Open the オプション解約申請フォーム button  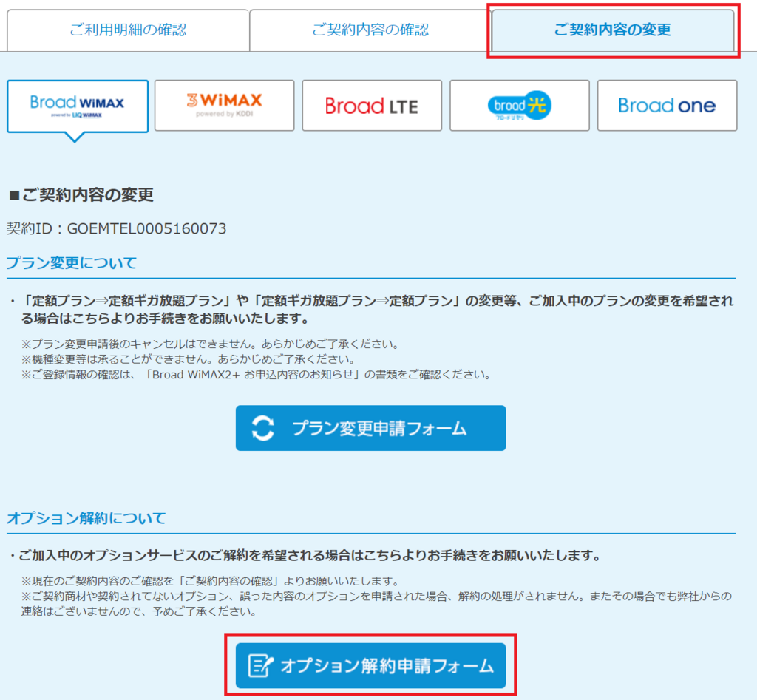pyautogui.click(x=371, y=666)
